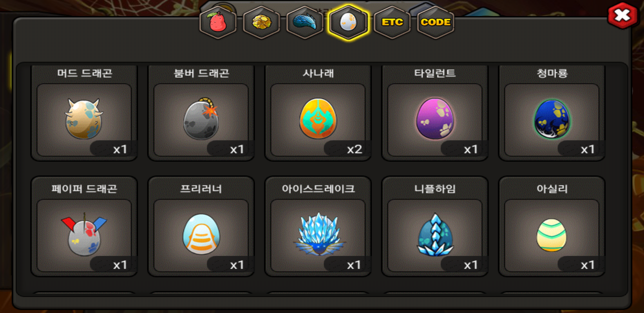Click the 청마룡 name label

pyautogui.click(x=552, y=73)
